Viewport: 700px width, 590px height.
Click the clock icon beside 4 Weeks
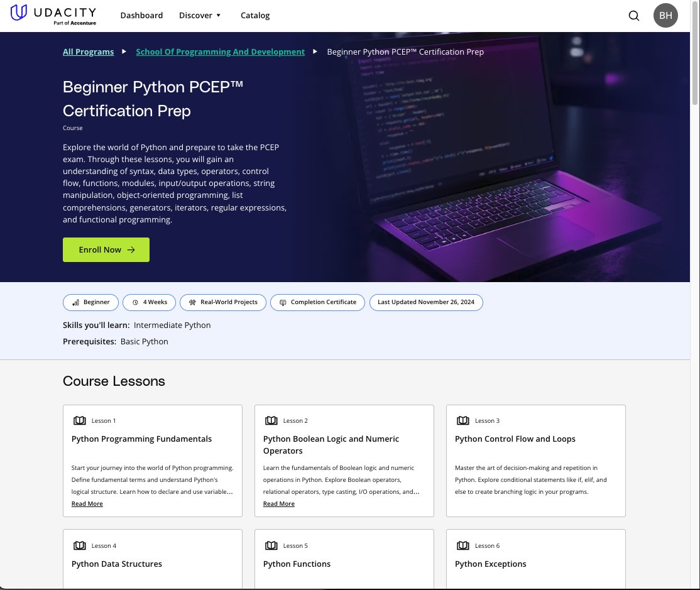[135, 303]
